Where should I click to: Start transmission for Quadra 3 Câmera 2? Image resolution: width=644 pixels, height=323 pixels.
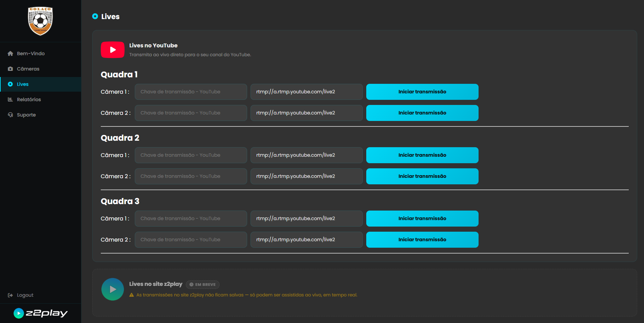tap(422, 240)
